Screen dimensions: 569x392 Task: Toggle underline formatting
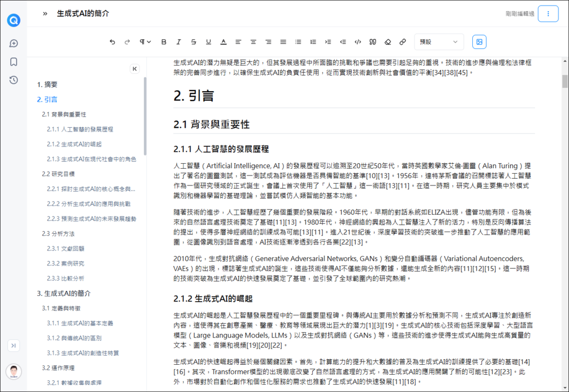click(x=207, y=42)
